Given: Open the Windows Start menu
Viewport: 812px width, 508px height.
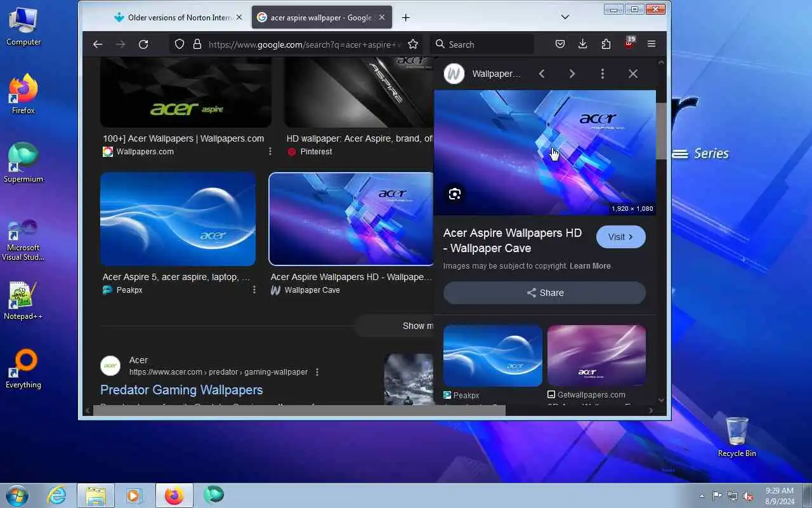Looking at the screenshot, I should 17,495.
